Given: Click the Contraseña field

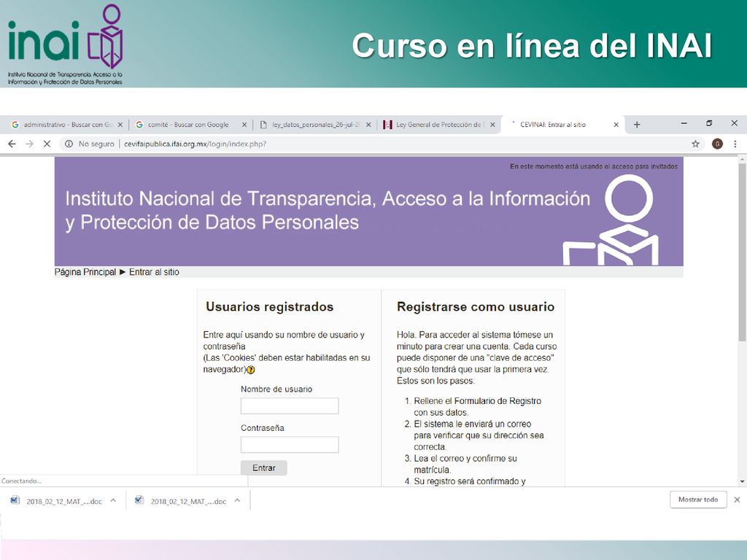Looking at the screenshot, I should 290,445.
